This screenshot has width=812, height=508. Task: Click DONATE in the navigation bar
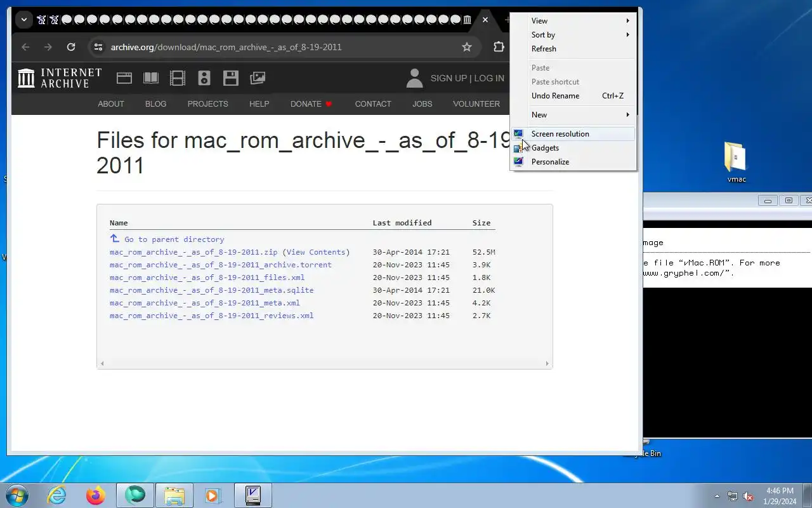tap(311, 104)
